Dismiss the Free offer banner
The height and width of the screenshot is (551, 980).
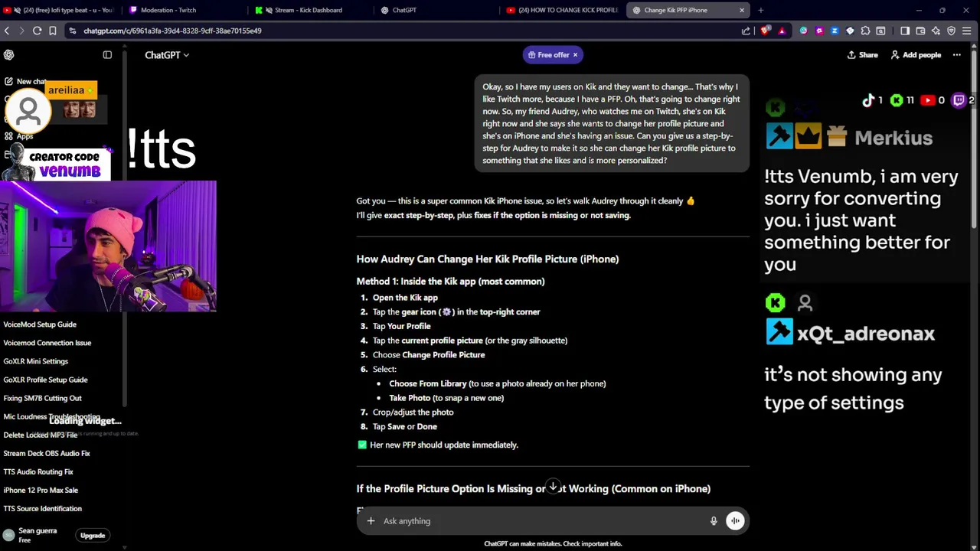click(x=575, y=55)
